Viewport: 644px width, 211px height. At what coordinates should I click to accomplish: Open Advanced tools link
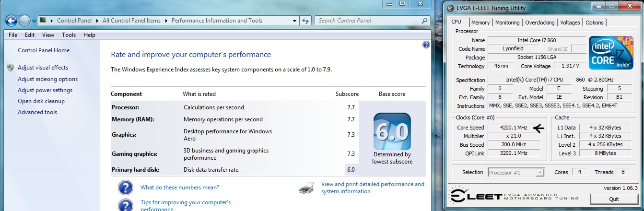point(37,112)
